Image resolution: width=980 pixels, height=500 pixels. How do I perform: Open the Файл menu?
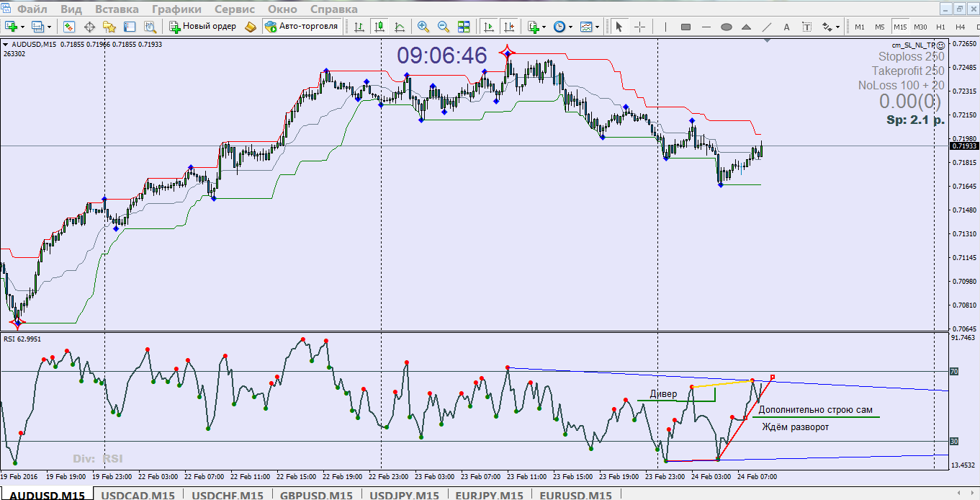coord(32,9)
